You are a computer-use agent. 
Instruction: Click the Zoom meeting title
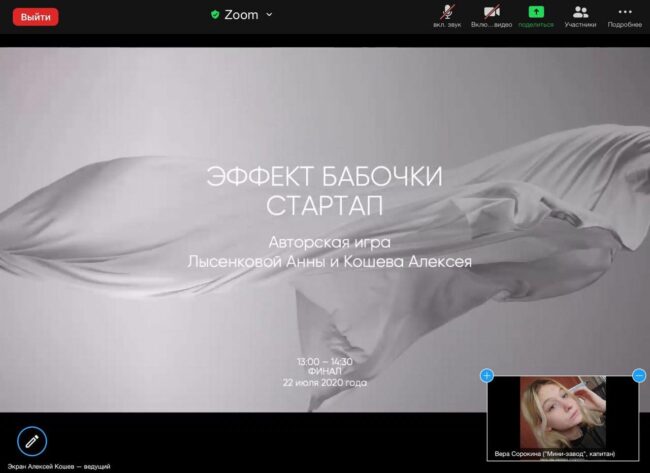click(x=241, y=15)
